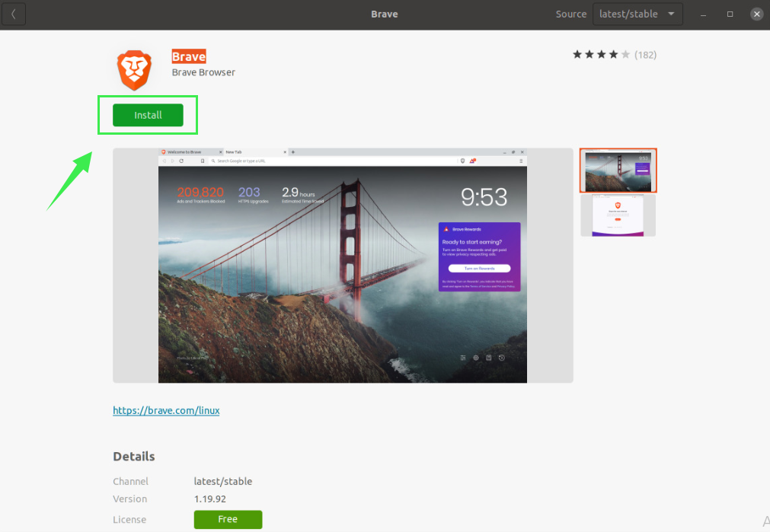Click the Details section heading
This screenshot has width=770, height=532.
coord(133,457)
